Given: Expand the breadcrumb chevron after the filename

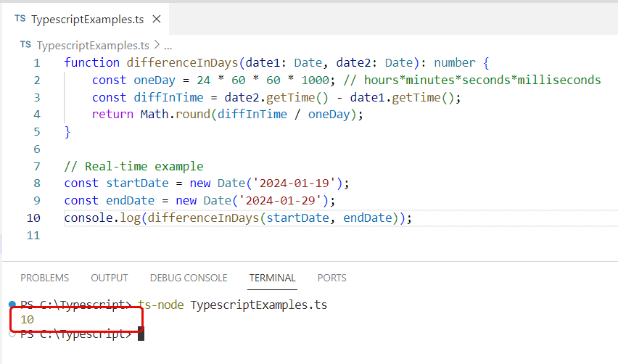Looking at the screenshot, I should (157, 45).
